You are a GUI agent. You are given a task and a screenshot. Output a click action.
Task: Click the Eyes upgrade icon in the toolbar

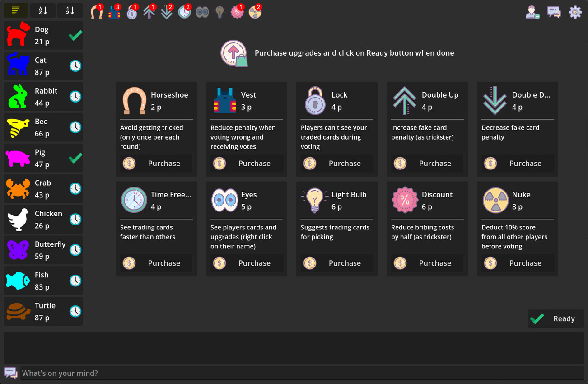pyautogui.click(x=202, y=11)
